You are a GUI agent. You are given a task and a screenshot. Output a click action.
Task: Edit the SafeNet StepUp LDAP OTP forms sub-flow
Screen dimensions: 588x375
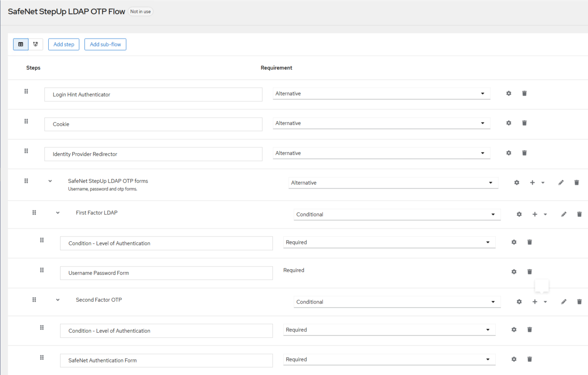561,183
